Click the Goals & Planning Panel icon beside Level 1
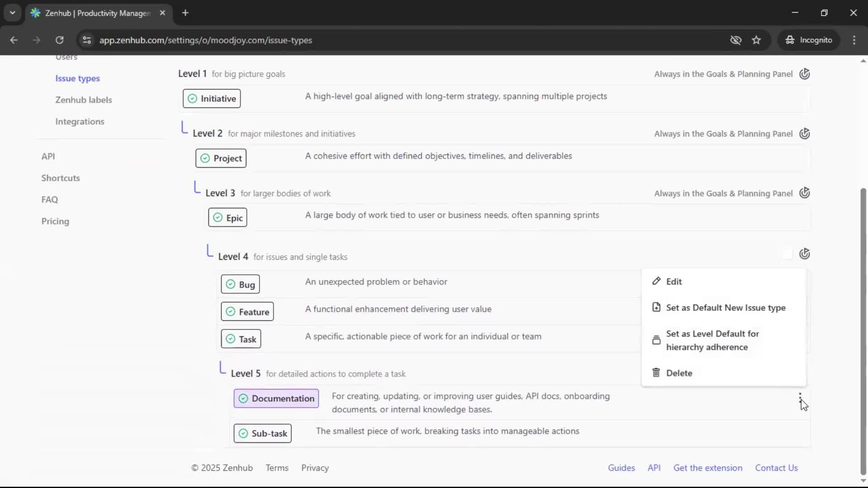This screenshot has height=488, width=868. 805,74
